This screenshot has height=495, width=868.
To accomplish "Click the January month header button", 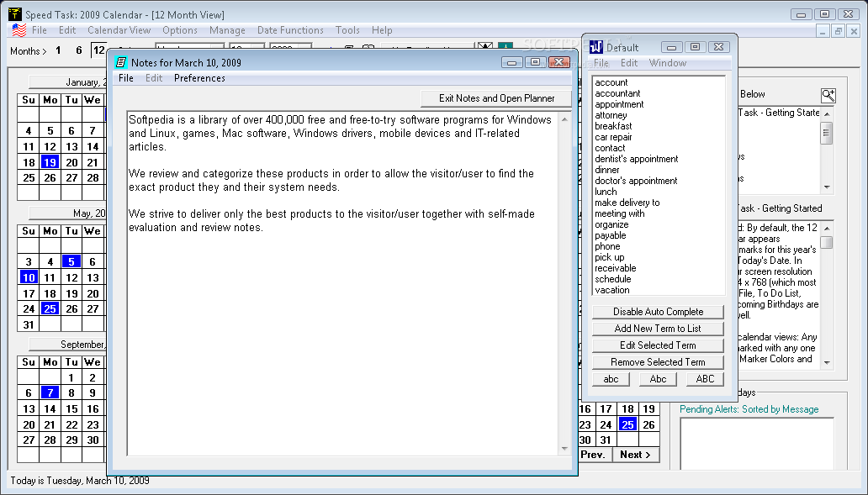I will [x=67, y=82].
